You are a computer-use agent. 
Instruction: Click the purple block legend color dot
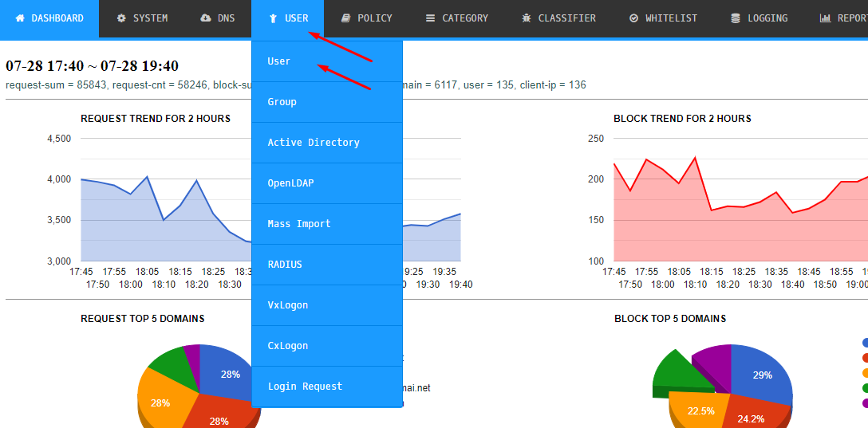(x=865, y=403)
